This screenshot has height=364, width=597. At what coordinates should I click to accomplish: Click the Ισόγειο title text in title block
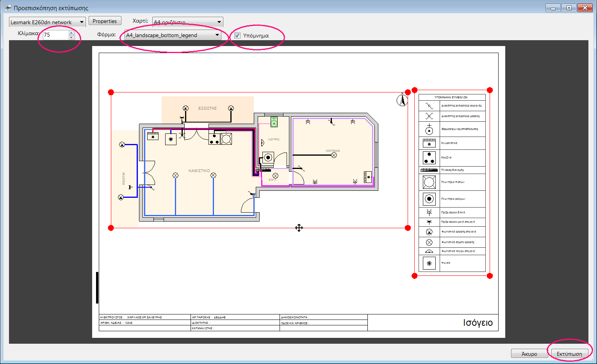tap(478, 323)
